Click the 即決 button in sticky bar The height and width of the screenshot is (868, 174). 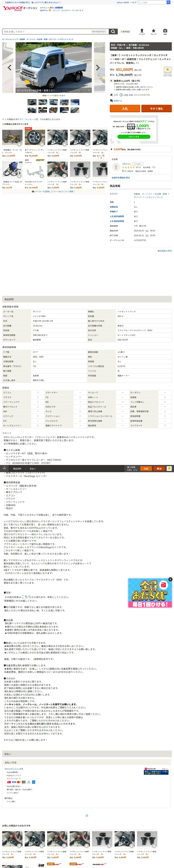pyautogui.click(x=159, y=469)
